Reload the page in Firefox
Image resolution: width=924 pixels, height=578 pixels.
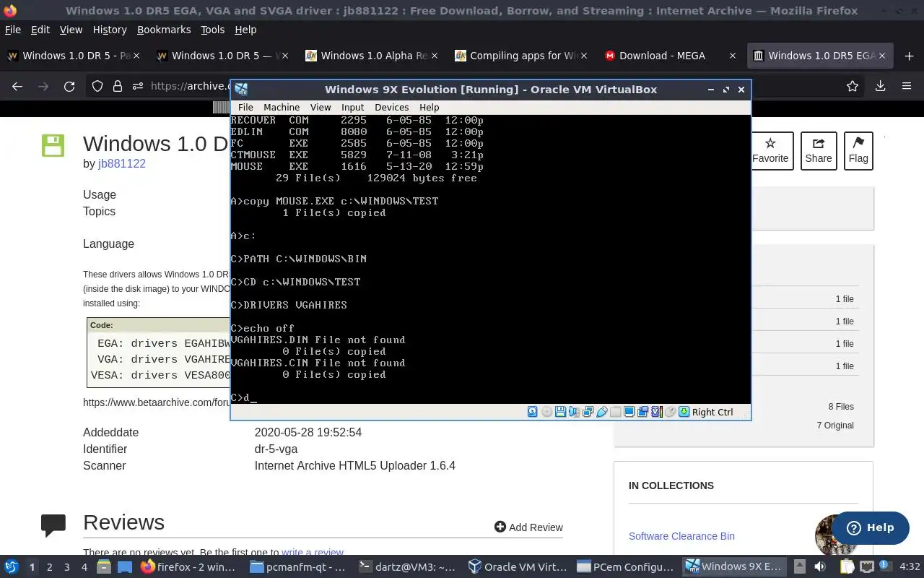[x=69, y=86]
